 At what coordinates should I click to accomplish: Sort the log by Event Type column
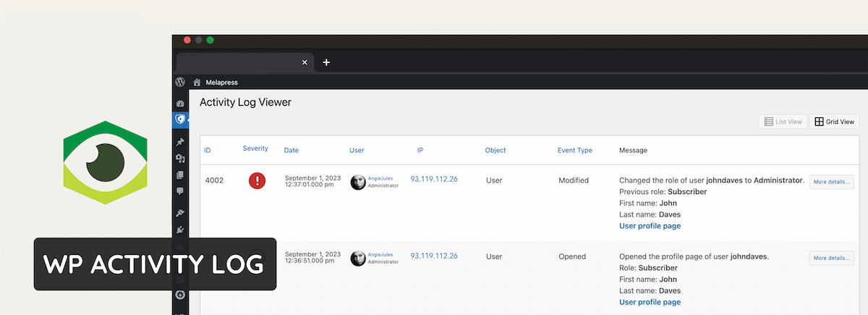[575, 151]
